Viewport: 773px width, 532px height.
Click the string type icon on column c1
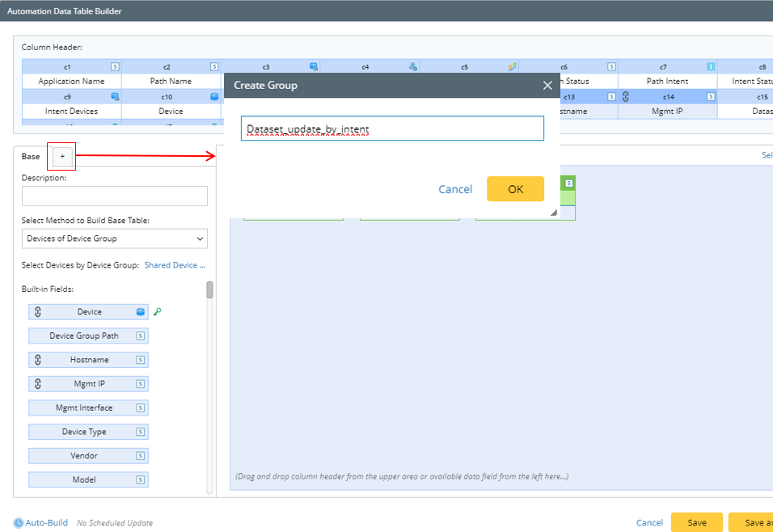coord(115,66)
